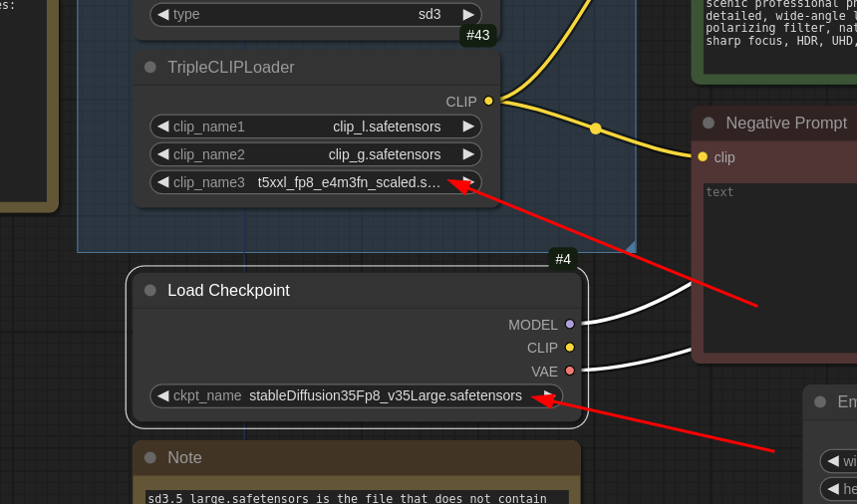Click the Note node's title dot
The height and width of the screenshot is (504, 857).
pos(150,458)
